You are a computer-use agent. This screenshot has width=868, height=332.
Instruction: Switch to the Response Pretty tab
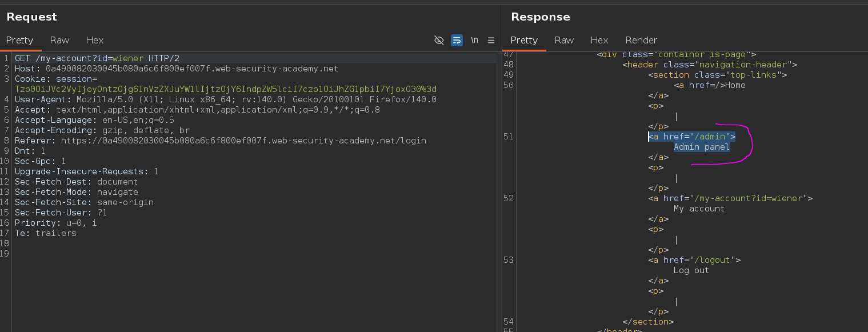524,40
